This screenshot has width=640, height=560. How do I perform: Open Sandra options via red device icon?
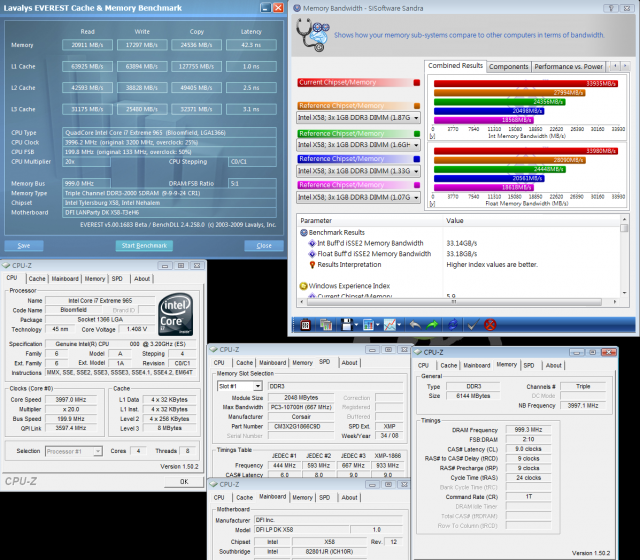coord(305,325)
